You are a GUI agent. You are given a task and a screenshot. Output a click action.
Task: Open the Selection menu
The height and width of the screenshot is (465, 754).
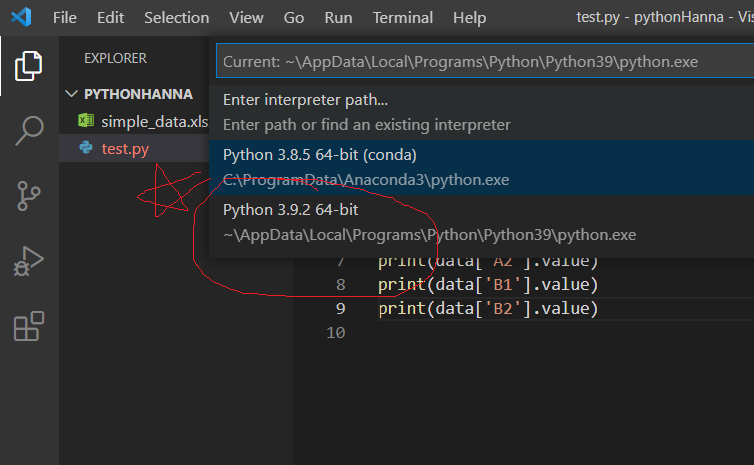(176, 18)
